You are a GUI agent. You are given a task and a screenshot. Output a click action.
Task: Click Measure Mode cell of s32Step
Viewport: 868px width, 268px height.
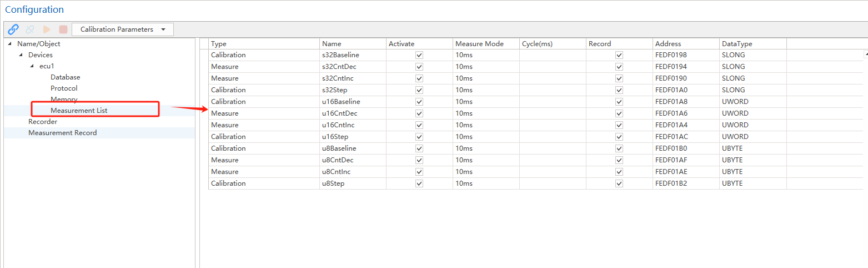(x=486, y=90)
